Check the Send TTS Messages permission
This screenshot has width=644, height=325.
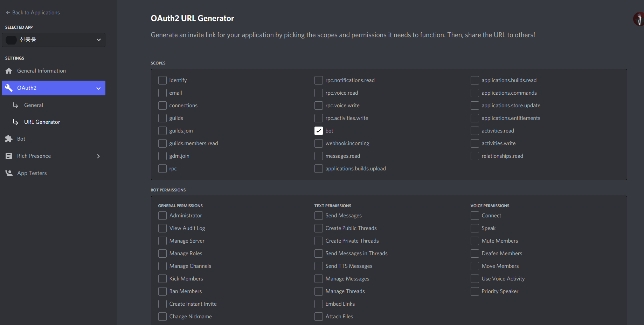(x=319, y=266)
